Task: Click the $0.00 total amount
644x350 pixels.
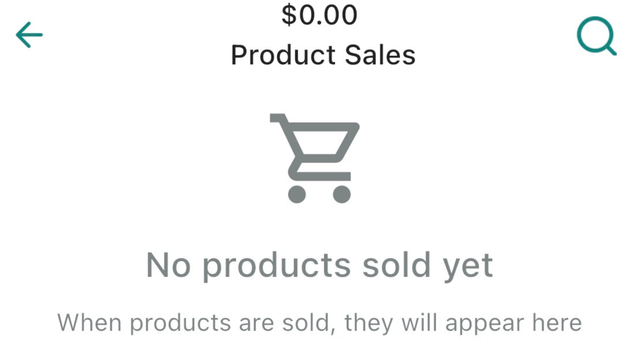Action: pyautogui.click(x=319, y=15)
